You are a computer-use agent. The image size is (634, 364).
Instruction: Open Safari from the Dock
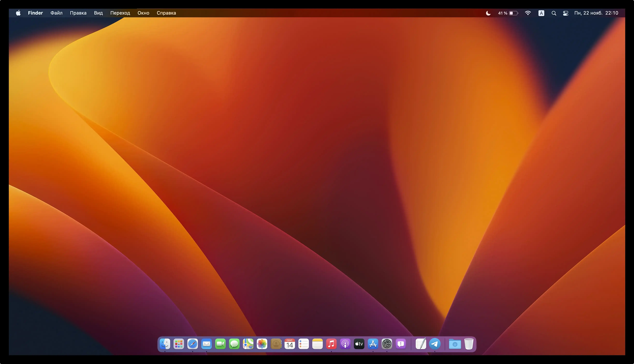tap(192, 344)
